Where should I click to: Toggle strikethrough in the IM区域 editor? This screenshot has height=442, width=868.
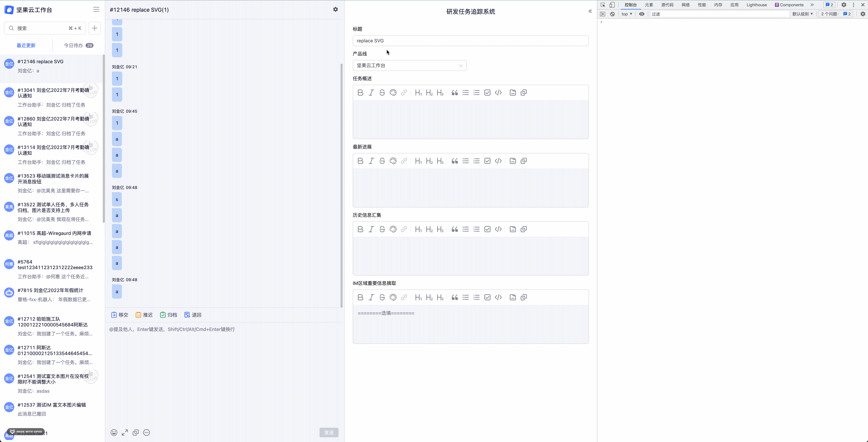382,297
